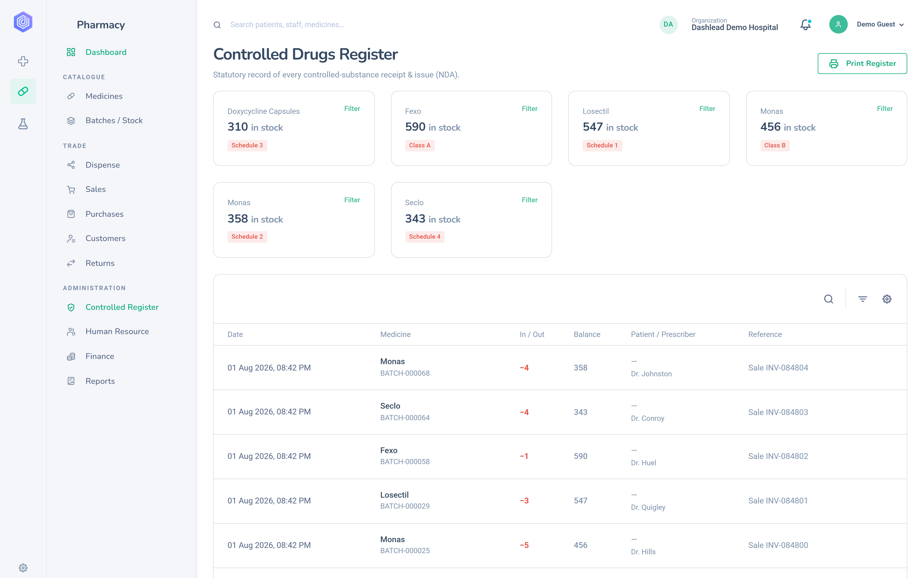Sort by the Balance column header
The image size is (924, 578).
pyautogui.click(x=587, y=334)
